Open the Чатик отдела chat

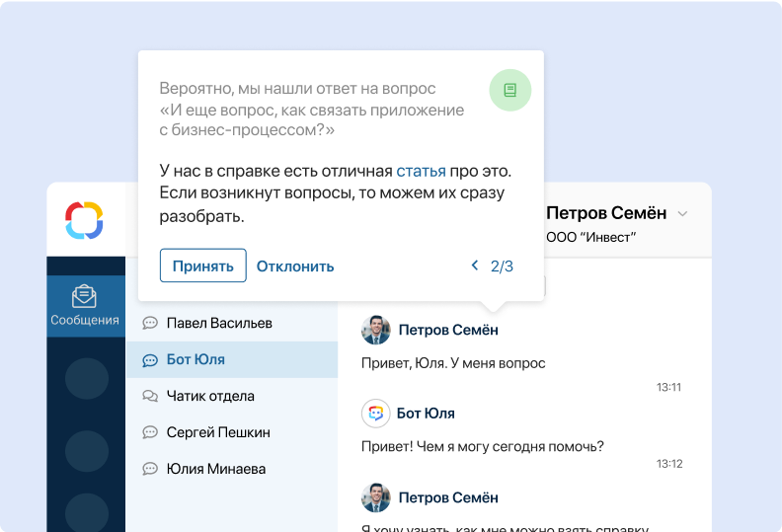210,396
